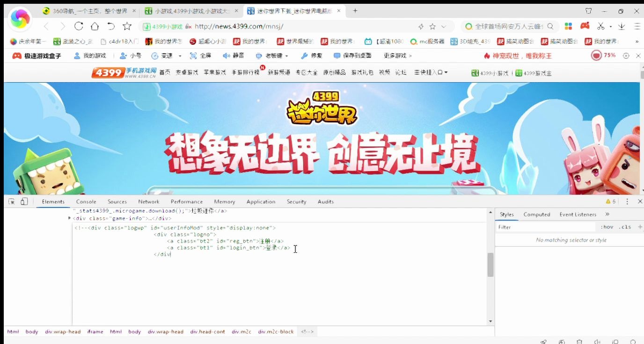Screen dimensions: 644x344
Task: Open the browser hamburger menu icon
Action: (637, 27)
